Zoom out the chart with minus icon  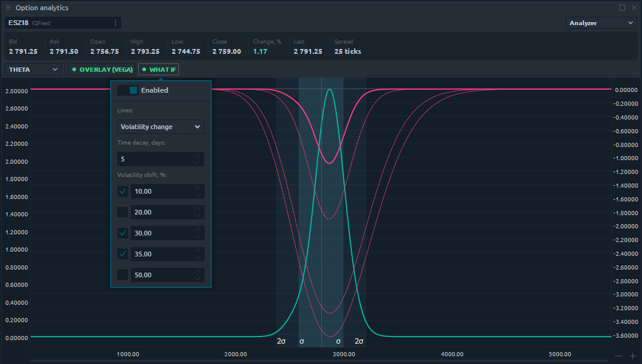point(619,356)
